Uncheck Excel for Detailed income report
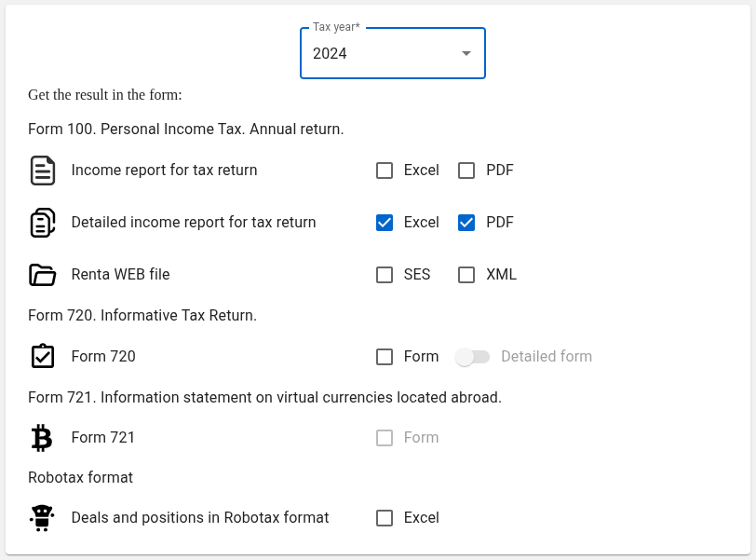The width and height of the screenshot is (756, 560). pos(385,223)
